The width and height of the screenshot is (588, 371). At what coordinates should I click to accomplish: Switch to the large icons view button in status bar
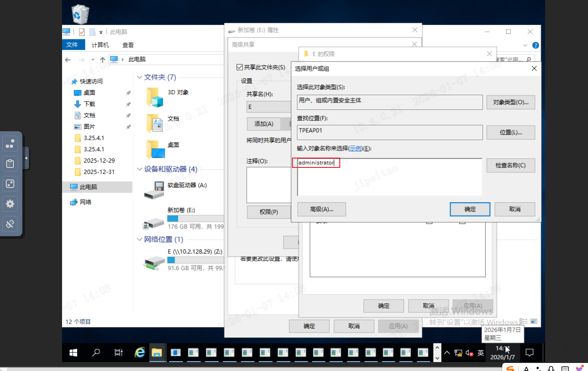point(534,321)
